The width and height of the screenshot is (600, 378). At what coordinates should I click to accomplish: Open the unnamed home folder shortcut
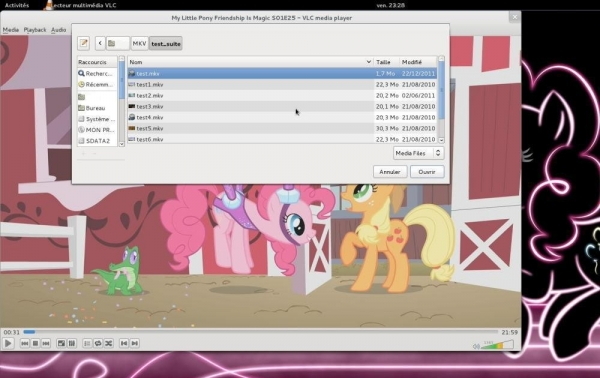(97, 97)
